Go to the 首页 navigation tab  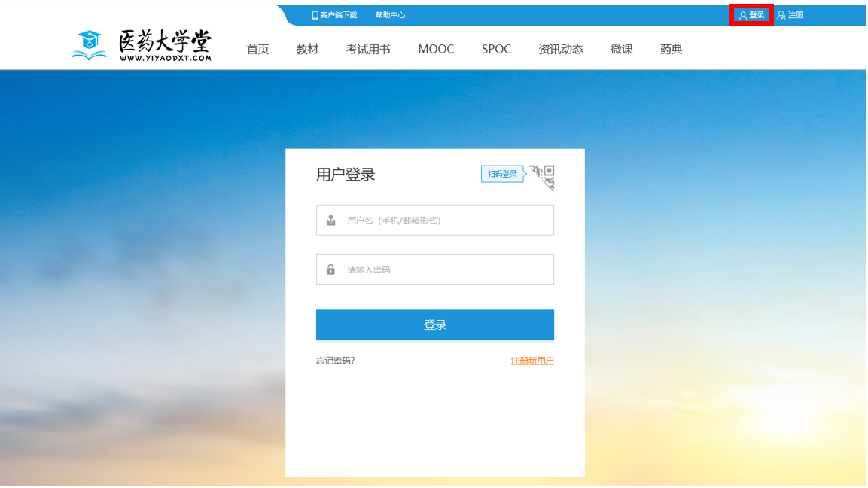pyautogui.click(x=257, y=50)
